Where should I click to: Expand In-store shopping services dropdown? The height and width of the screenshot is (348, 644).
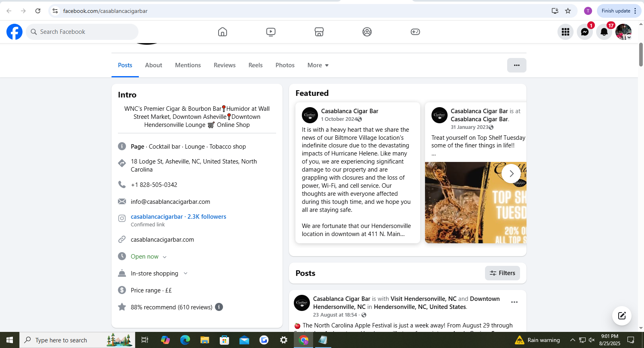pyautogui.click(x=186, y=273)
